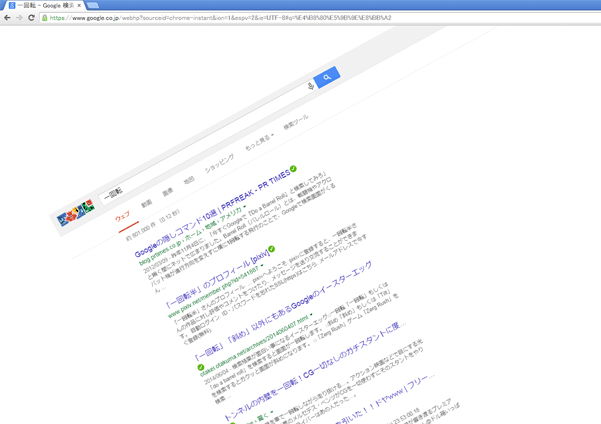Open a new browser tab
The width and height of the screenshot is (601, 424).
93,5
